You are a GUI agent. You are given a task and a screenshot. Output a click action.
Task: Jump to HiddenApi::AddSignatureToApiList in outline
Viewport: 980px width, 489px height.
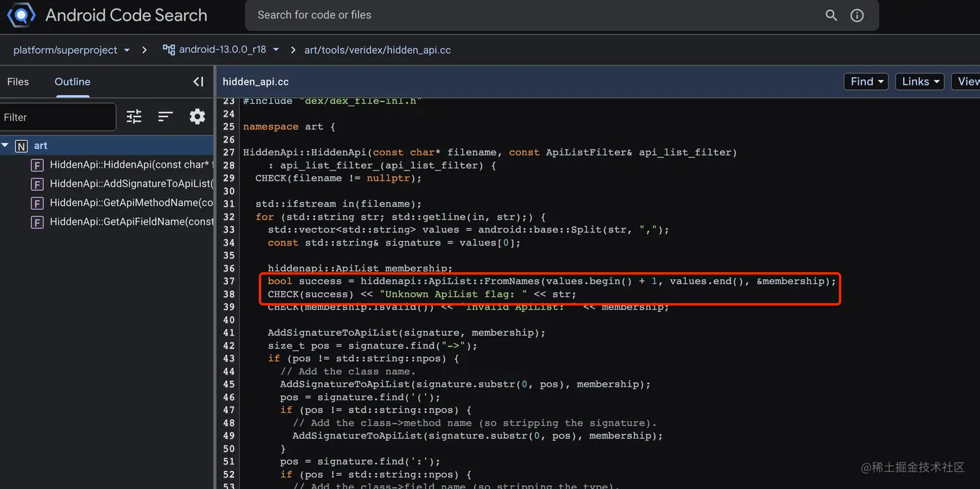(131, 184)
